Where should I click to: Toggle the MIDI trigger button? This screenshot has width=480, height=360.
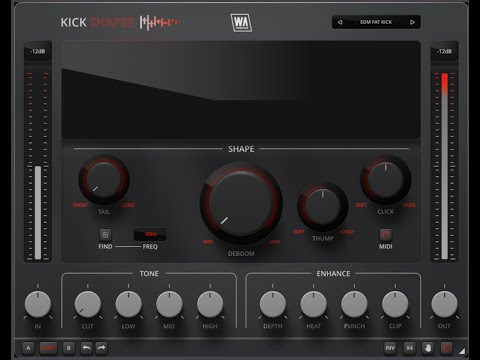[385, 235]
